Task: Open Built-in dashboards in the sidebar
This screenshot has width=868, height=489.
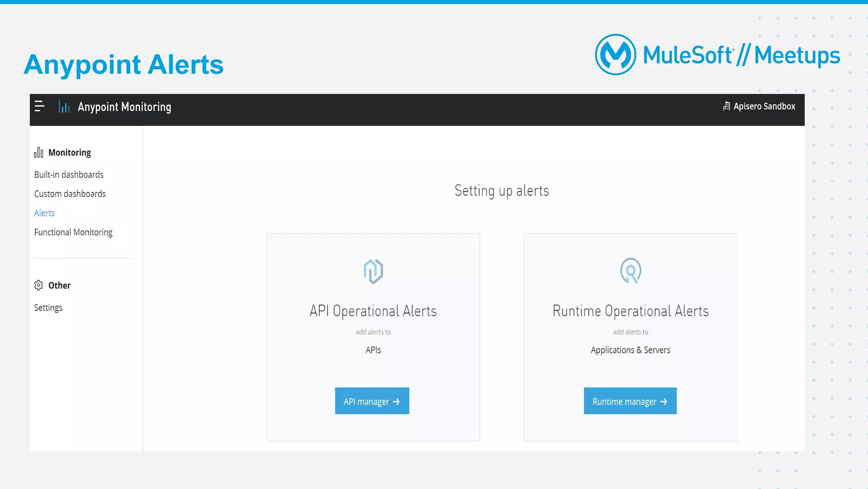Action: [x=69, y=175]
